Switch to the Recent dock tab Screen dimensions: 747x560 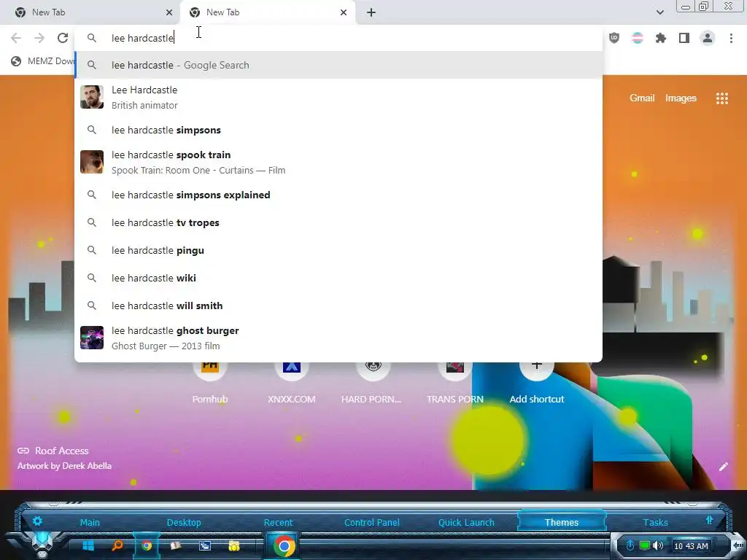278,522
